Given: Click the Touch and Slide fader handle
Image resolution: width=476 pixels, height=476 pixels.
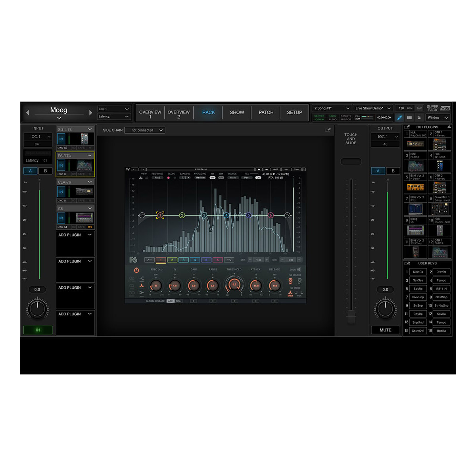Looking at the screenshot, I should tap(350, 317).
